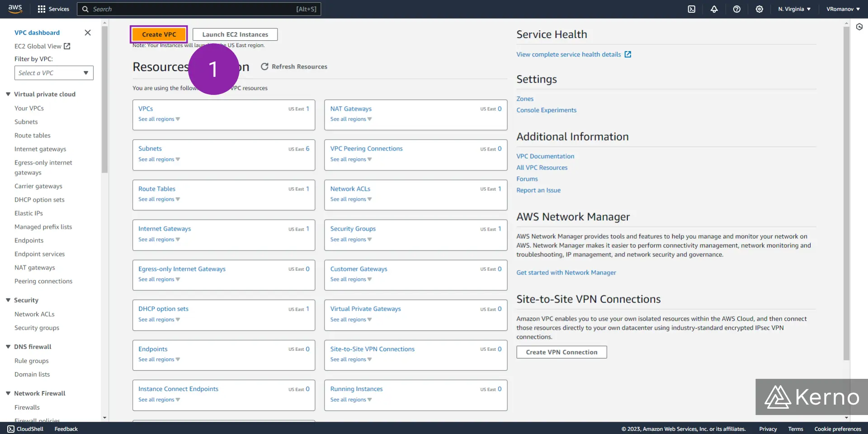Open the Forums link

(x=527, y=179)
